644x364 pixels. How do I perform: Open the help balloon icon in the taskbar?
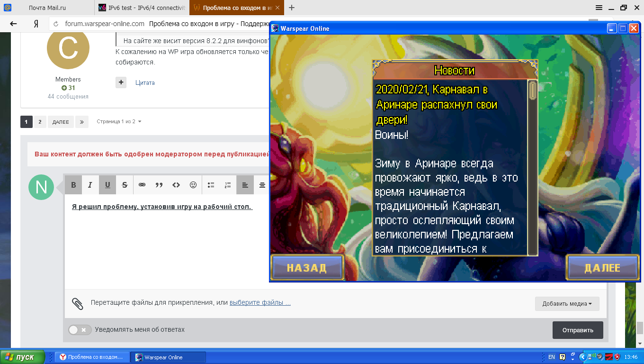click(x=562, y=357)
